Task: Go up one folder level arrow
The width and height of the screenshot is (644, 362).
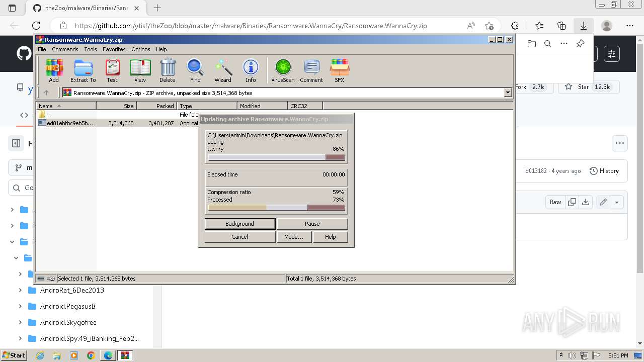Action: coord(46,93)
